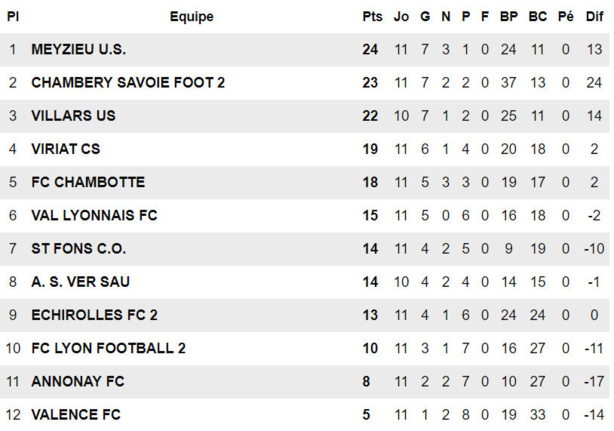Click the Pé penalties column header
This screenshot has height=431, width=614.
click(565, 16)
